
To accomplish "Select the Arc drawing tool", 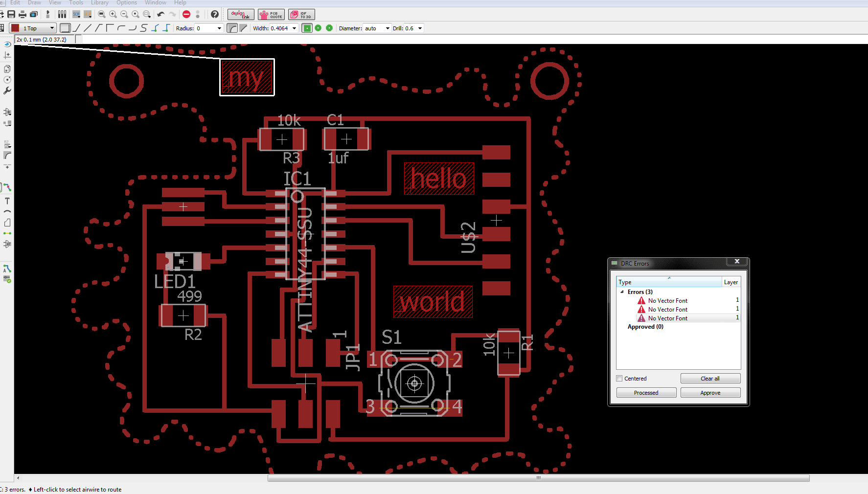I will coord(7,212).
